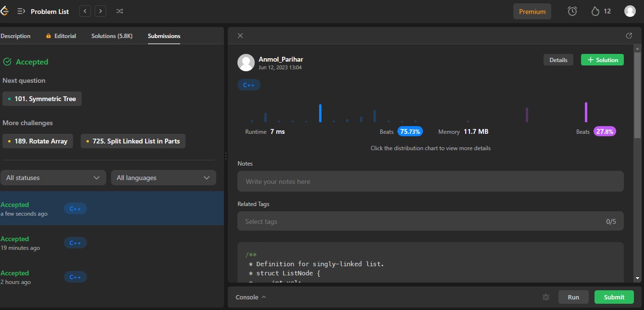Viewport: 644px width, 310px height.
Task: Open next question 101. Symmetric Tree
Action: coord(42,99)
